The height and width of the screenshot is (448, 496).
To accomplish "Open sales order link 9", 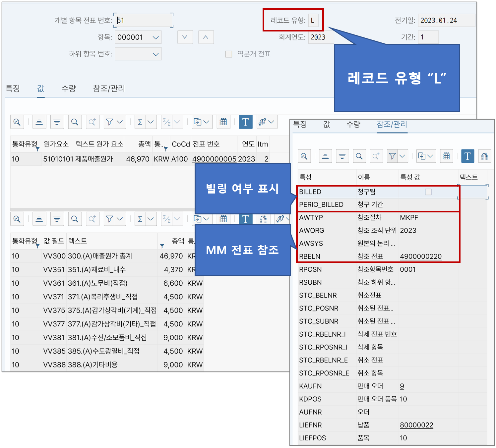I will [402, 386].
